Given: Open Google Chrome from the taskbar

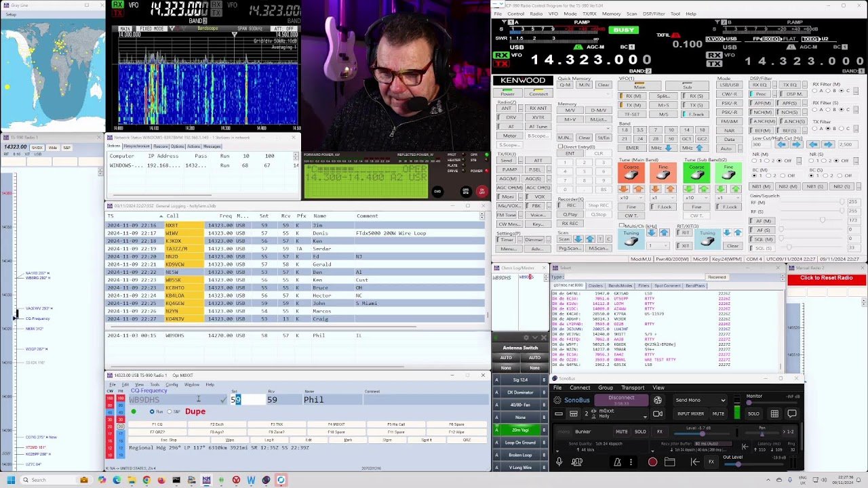Looking at the screenshot, I should 146,480.
